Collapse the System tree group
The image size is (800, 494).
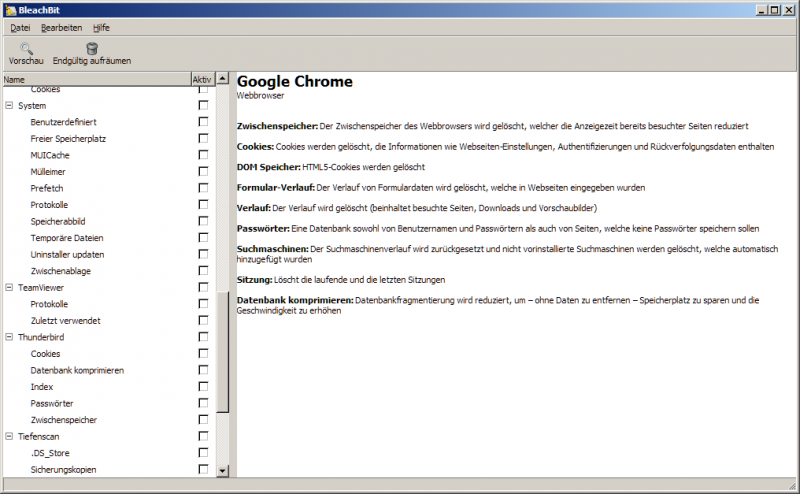click(x=9, y=105)
